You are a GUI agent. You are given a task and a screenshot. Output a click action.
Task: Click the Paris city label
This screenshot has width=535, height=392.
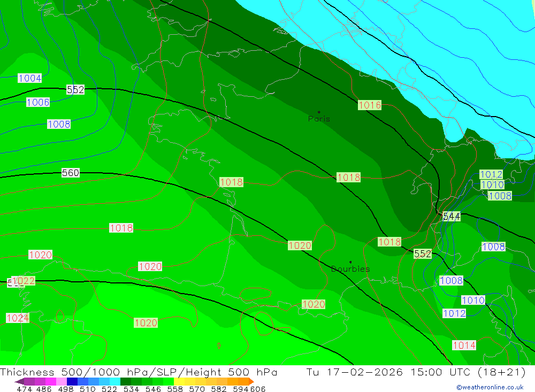(319, 119)
